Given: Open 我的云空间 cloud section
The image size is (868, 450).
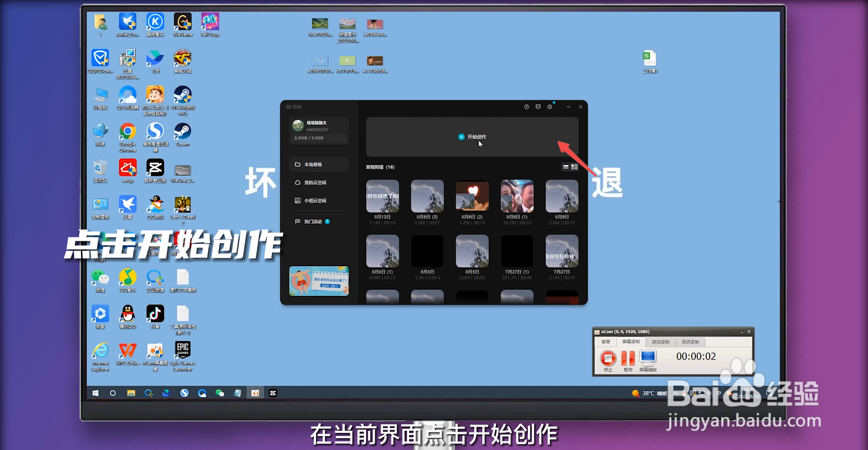Looking at the screenshot, I should click(314, 182).
